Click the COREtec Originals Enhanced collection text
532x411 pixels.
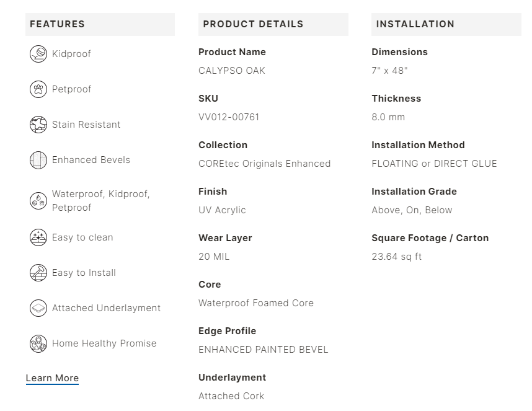pyautogui.click(x=264, y=164)
